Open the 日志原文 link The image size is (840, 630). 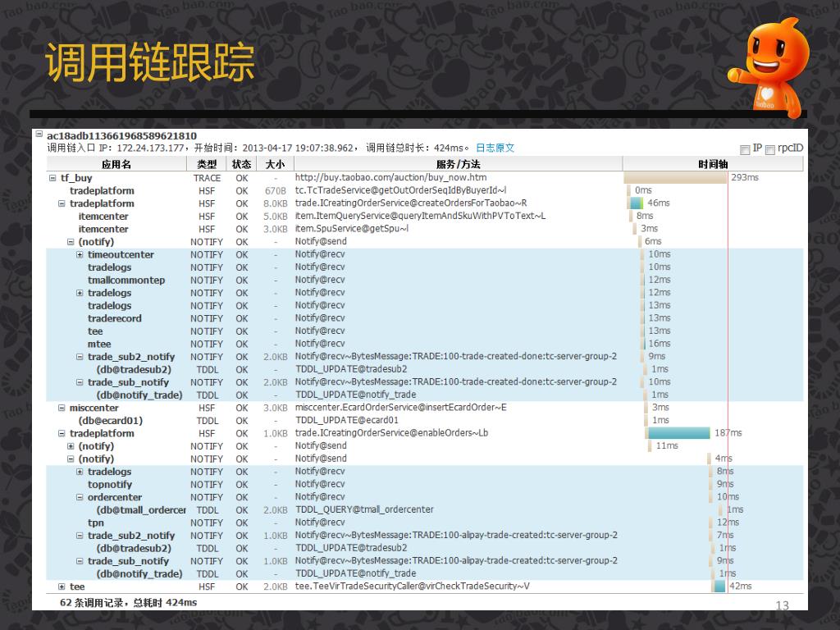(x=495, y=148)
